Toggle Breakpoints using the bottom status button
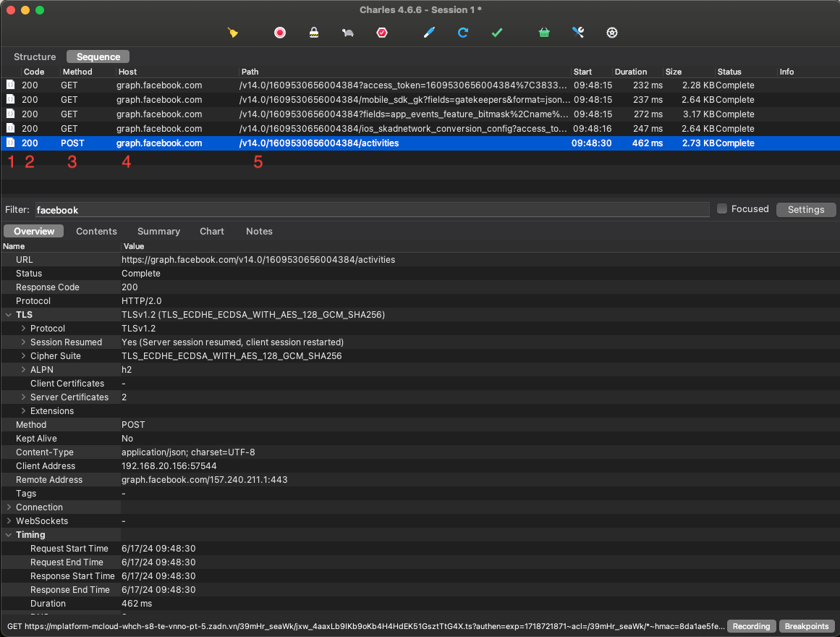Image resolution: width=840 pixels, height=637 pixels. pos(806,626)
